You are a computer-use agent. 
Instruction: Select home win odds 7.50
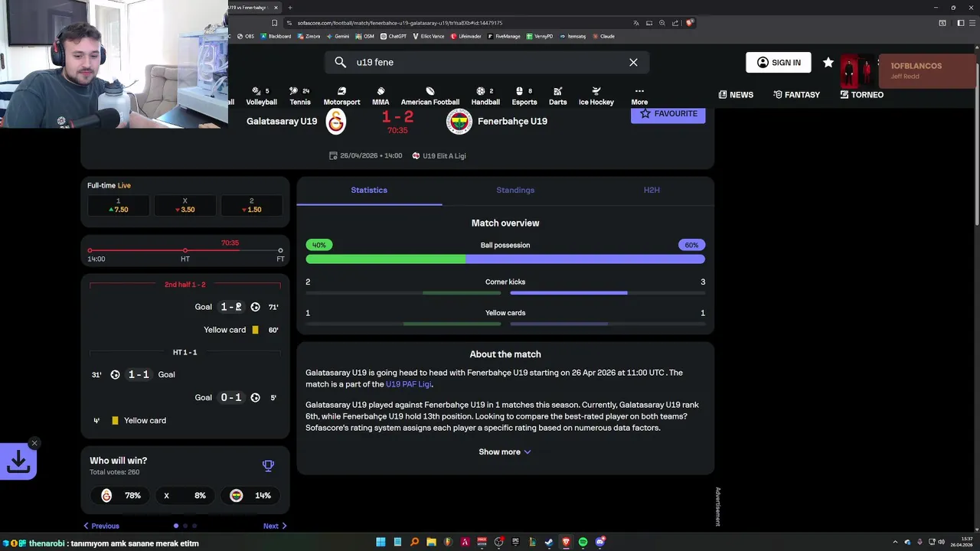[118, 205]
